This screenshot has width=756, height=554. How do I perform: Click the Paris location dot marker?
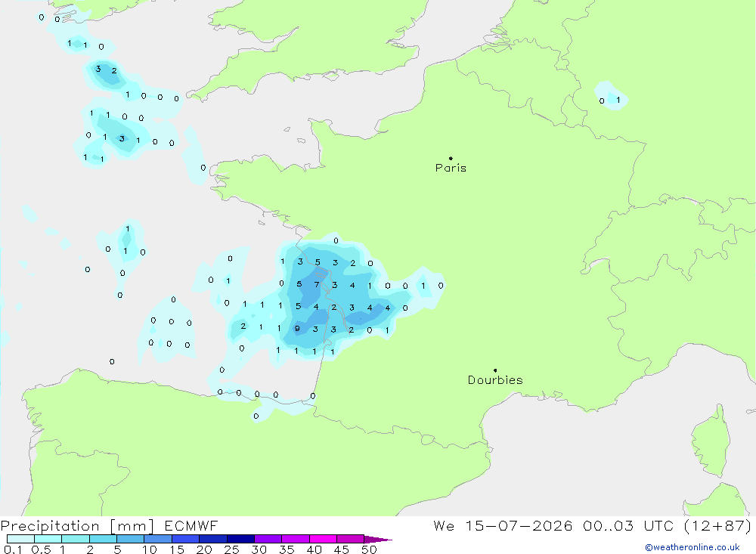[x=451, y=158]
